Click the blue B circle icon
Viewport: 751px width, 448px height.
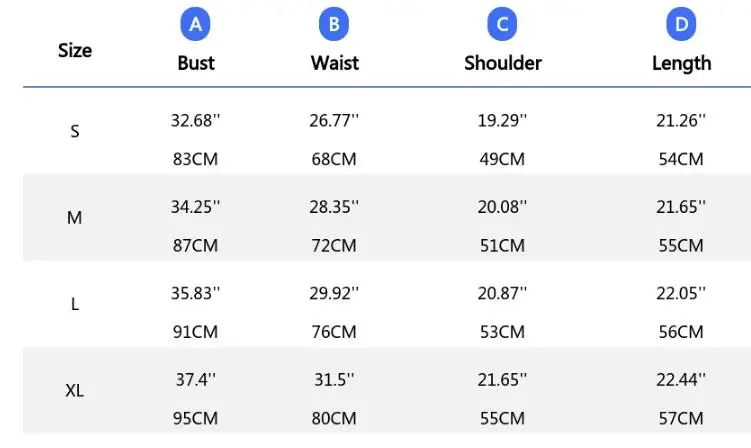[x=334, y=25]
